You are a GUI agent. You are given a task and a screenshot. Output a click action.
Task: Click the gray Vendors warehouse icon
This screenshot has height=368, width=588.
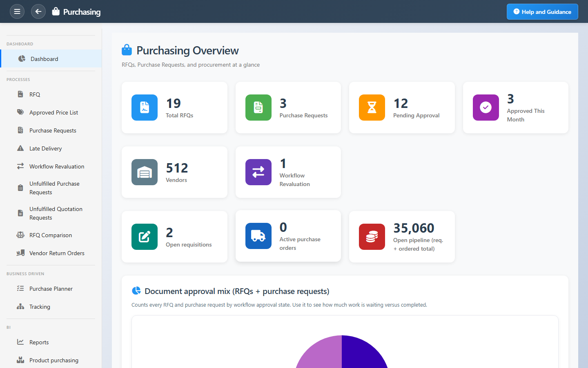tap(145, 172)
